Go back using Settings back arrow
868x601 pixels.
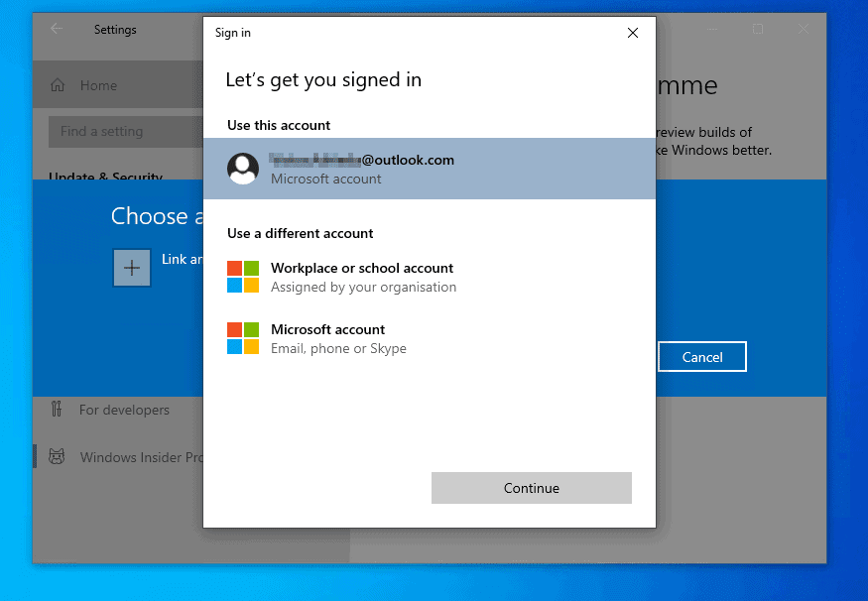(x=57, y=29)
